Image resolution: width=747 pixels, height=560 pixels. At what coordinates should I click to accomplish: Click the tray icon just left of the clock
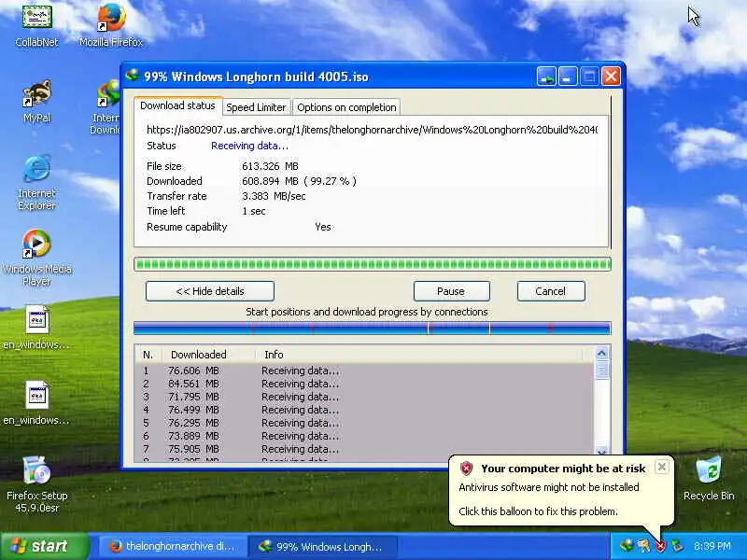(677, 546)
